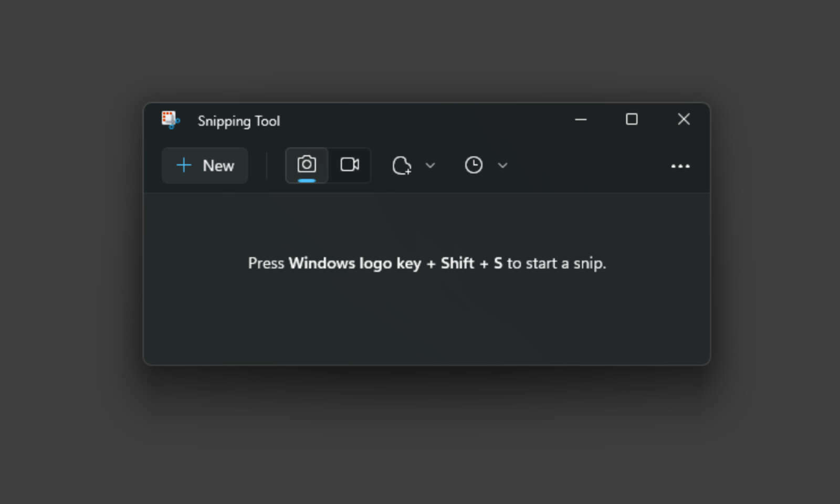Image resolution: width=840 pixels, height=504 pixels.
Task: Expand the snip shape mode dropdown
Action: (x=430, y=165)
